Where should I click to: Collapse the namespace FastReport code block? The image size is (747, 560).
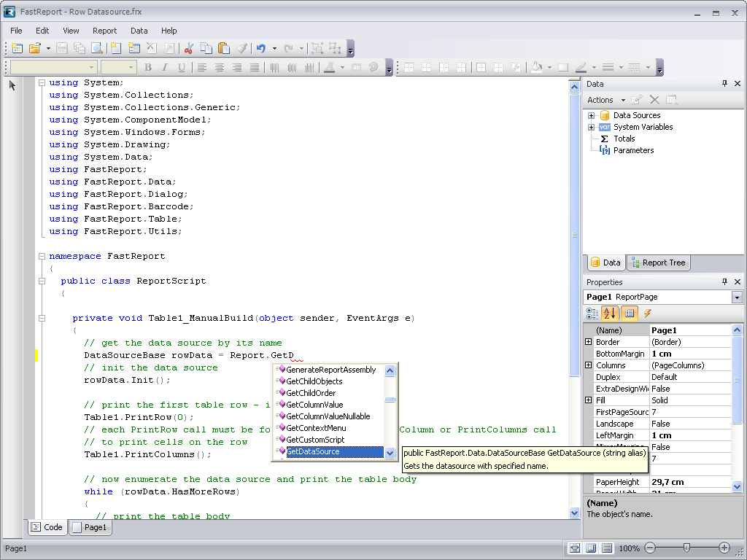coord(42,256)
